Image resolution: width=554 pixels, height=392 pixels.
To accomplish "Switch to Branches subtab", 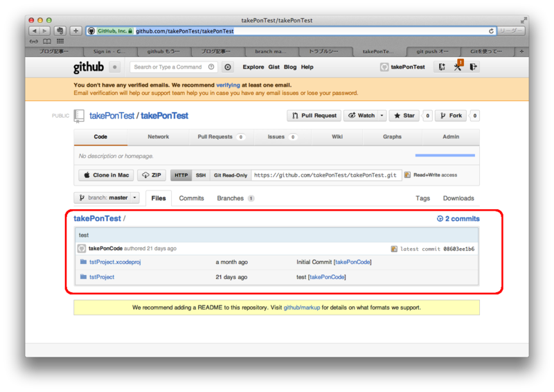I will click(235, 198).
